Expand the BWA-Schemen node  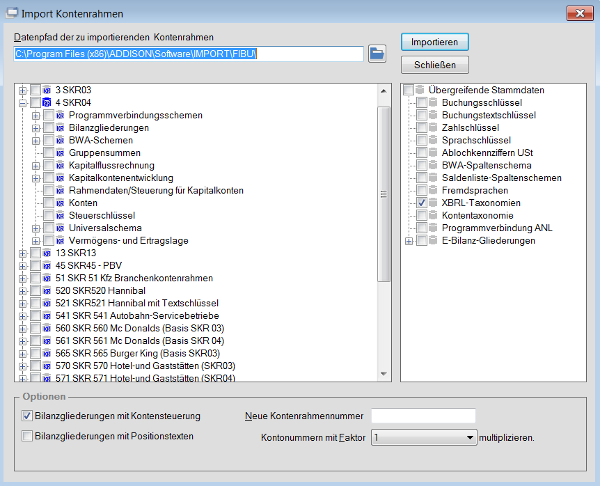click(36, 141)
